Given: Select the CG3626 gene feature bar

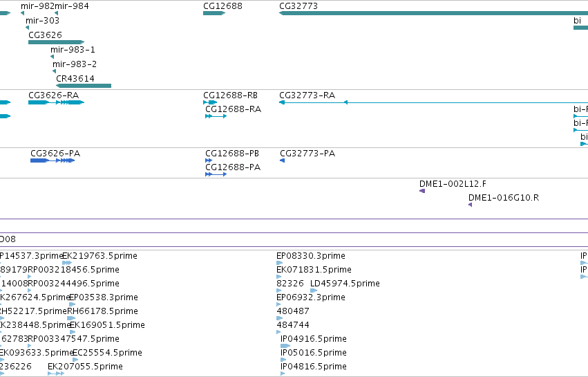Looking at the screenshot, I should point(56,42).
